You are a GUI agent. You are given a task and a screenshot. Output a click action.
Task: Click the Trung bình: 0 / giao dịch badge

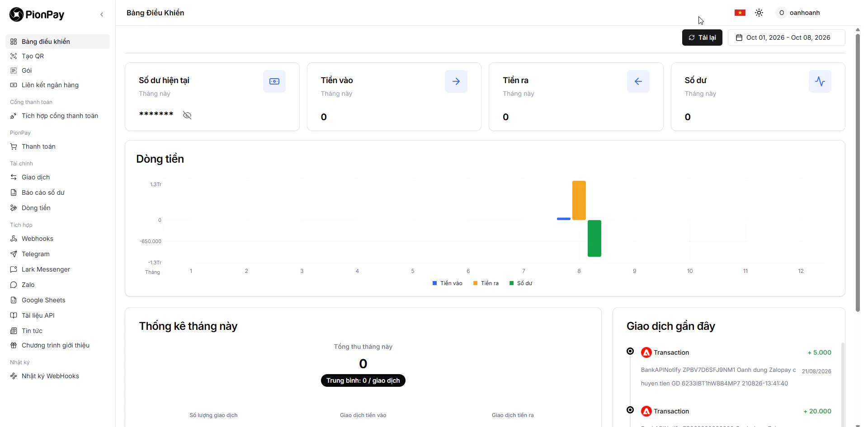(x=363, y=380)
